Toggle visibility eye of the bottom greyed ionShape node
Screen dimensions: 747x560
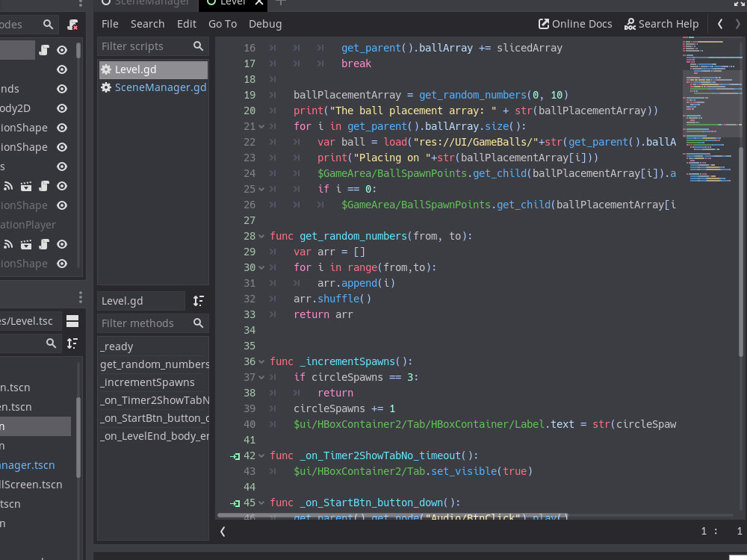click(x=62, y=264)
